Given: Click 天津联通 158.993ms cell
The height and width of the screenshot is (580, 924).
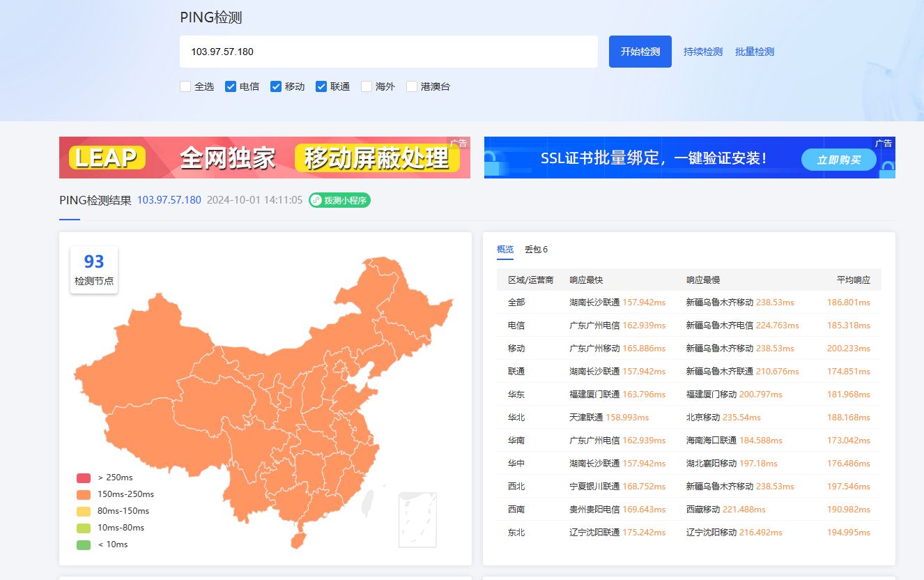Looking at the screenshot, I should coord(609,418).
